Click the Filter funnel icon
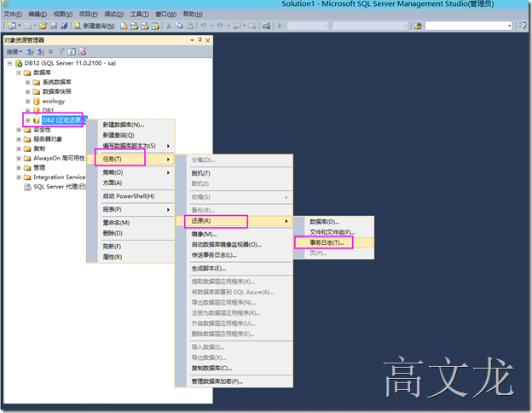 pos(61,51)
